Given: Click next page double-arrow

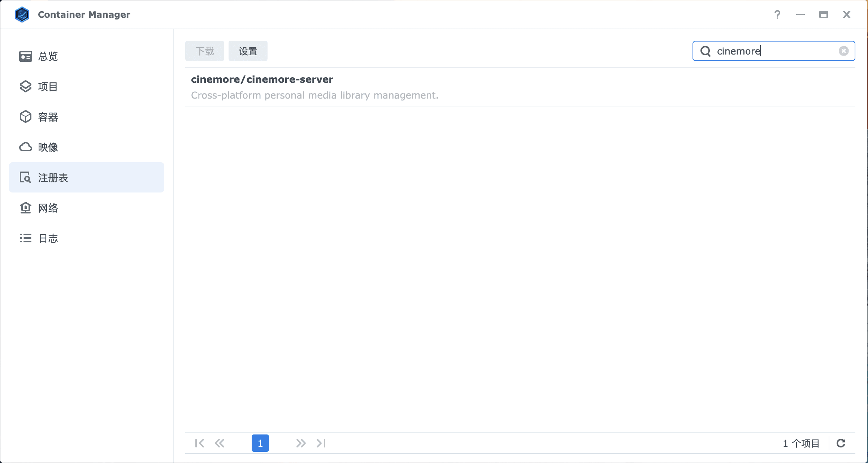Looking at the screenshot, I should [301, 443].
